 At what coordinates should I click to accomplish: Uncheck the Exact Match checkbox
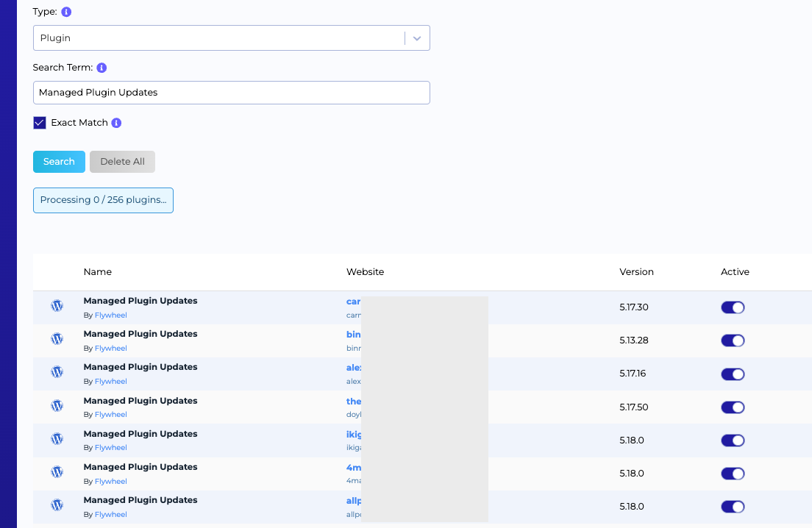pyautogui.click(x=40, y=123)
